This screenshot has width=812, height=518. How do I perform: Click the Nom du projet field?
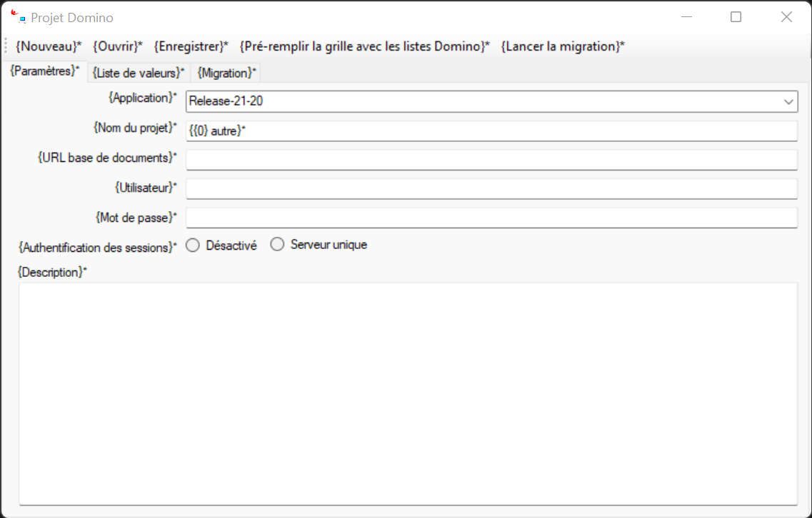coord(491,131)
